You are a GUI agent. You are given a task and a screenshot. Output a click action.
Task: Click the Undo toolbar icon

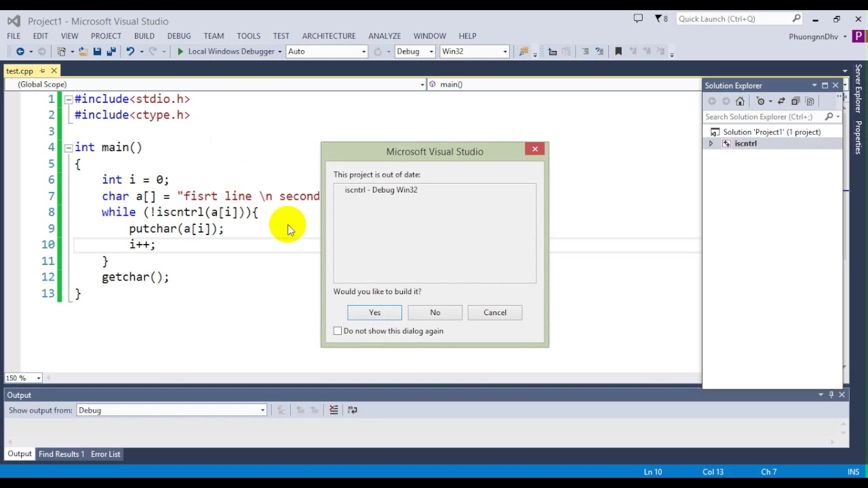tap(130, 52)
